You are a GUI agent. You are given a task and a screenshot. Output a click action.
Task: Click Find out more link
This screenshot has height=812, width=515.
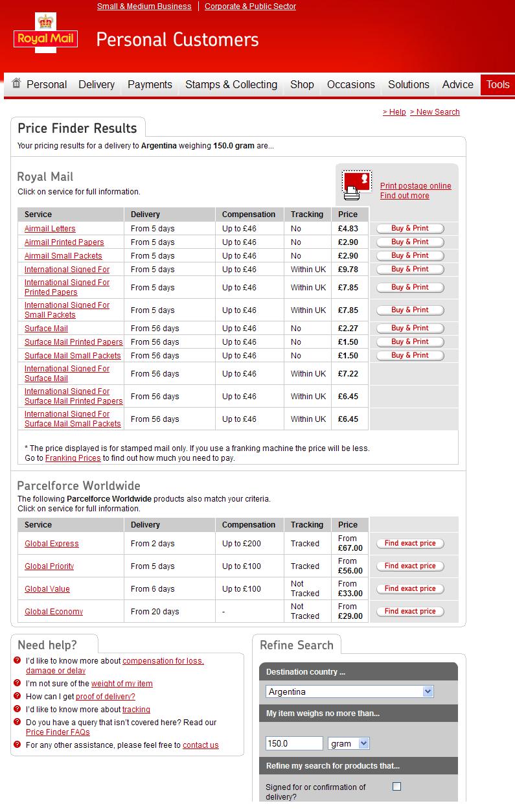(404, 196)
